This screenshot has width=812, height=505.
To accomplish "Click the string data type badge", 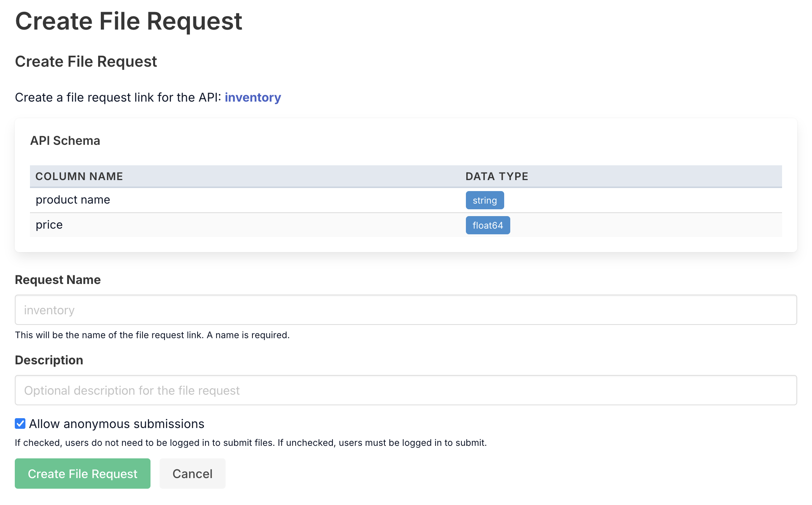I will pos(484,200).
